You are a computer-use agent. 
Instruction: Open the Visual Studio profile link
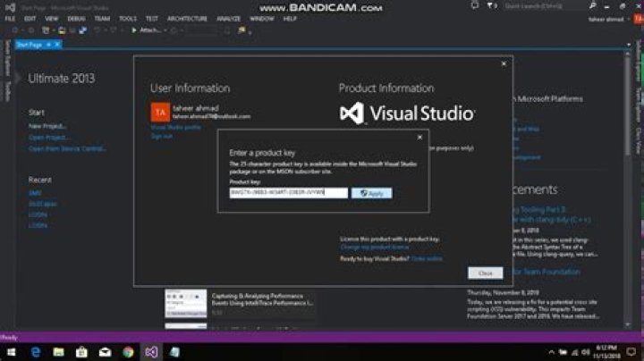[x=176, y=127]
